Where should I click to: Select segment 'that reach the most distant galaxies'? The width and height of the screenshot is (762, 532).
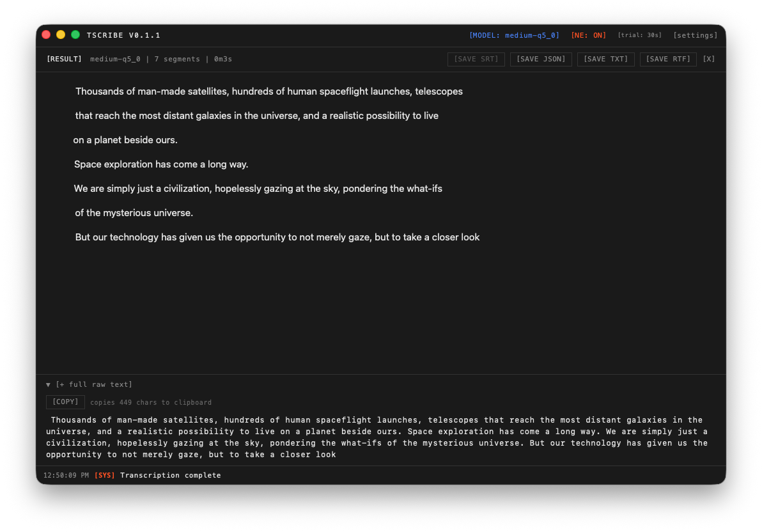[x=256, y=116]
